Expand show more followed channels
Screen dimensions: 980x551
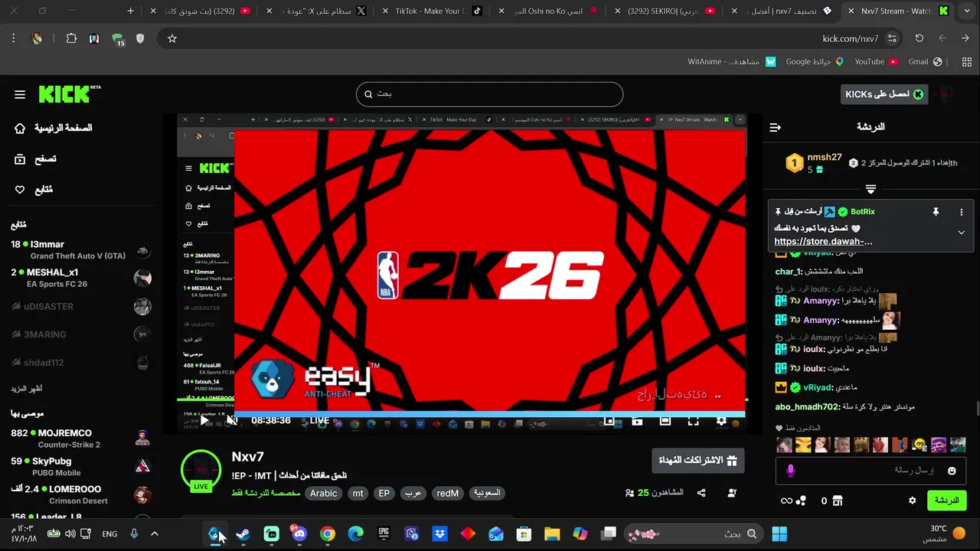tap(27, 389)
